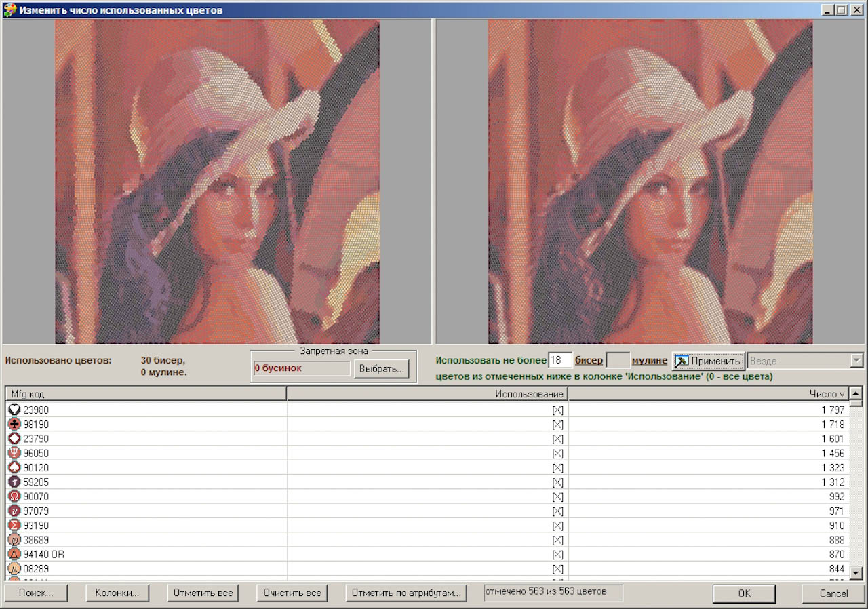868x609 pixels.
Task: Sort by the 'Mfg код' column header
Action: pyautogui.click(x=146, y=394)
